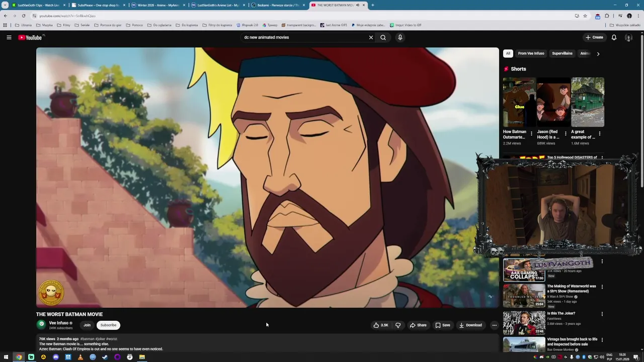This screenshot has height=362, width=644.
Task: Open more actions ellipsis under video
Action: [x=494, y=325]
